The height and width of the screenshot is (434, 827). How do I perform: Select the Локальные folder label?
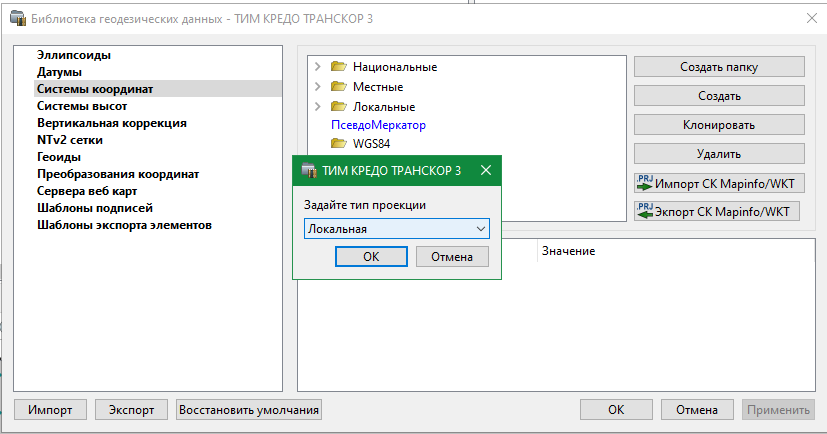(x=384, y=107)
